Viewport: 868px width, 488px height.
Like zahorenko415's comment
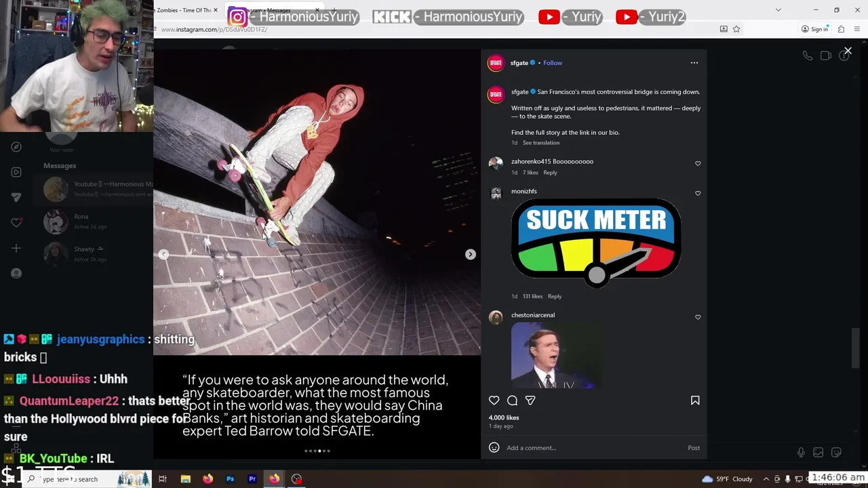[x=698, y=163]
